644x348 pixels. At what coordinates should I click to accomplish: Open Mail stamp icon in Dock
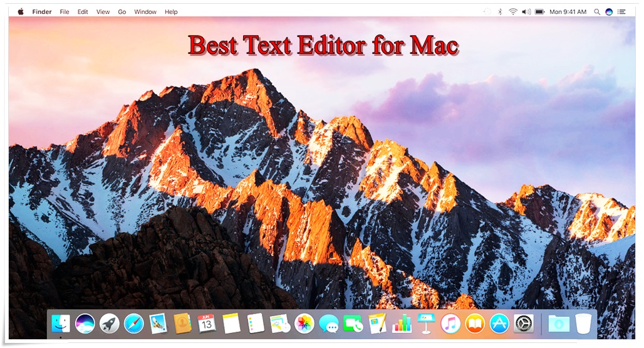point(158,324)
